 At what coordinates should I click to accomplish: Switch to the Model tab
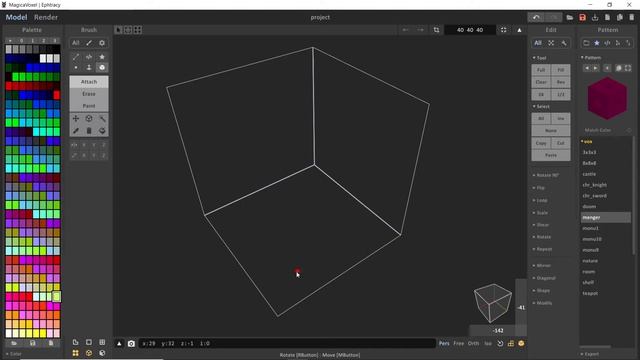point(16,17)
